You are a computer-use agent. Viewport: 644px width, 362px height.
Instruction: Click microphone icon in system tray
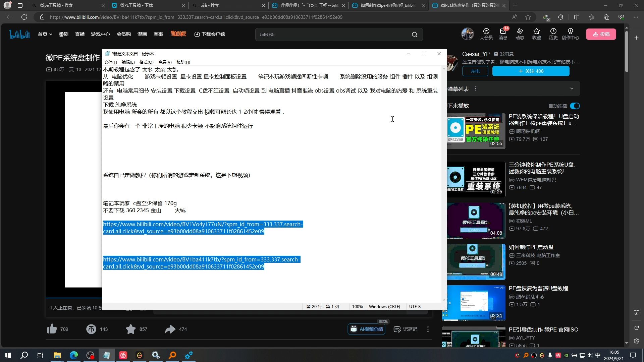tap(550, 355)
